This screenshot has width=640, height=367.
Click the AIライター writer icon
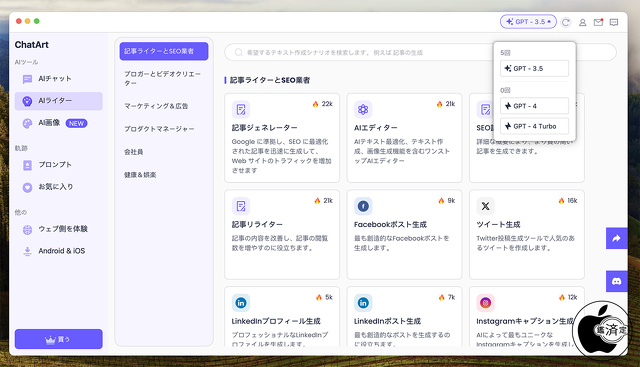point(27,101)
